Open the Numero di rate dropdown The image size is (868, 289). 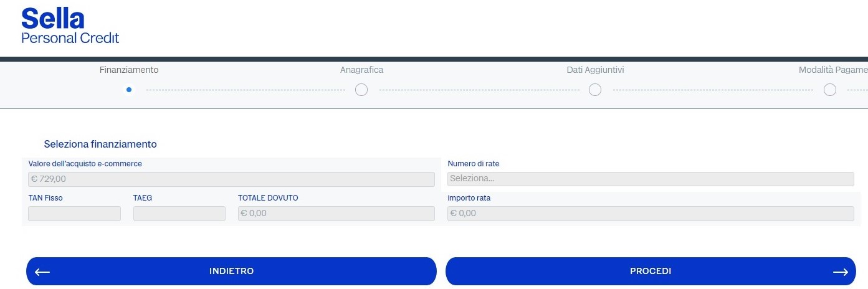(x=651, y=179)
